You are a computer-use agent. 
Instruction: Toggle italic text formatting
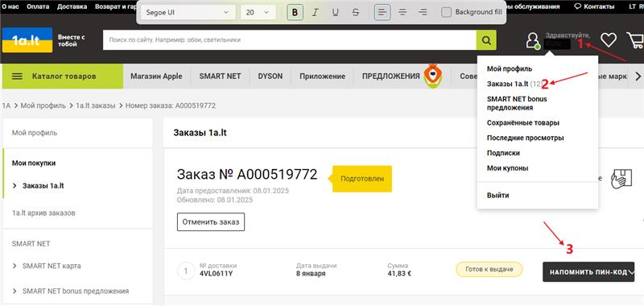pos(315,12)
